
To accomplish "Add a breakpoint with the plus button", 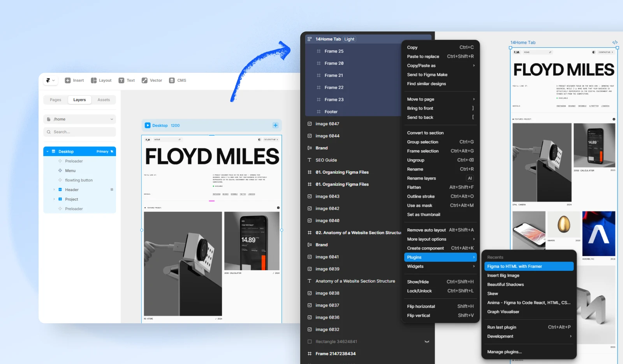I will (x=275, y=125).
